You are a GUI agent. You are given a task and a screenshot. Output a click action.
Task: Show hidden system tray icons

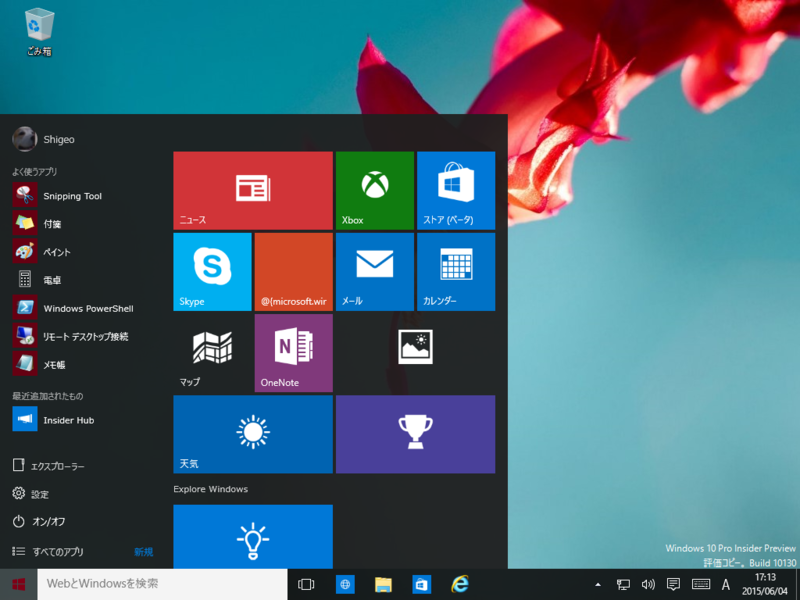(x=598, y=585)
